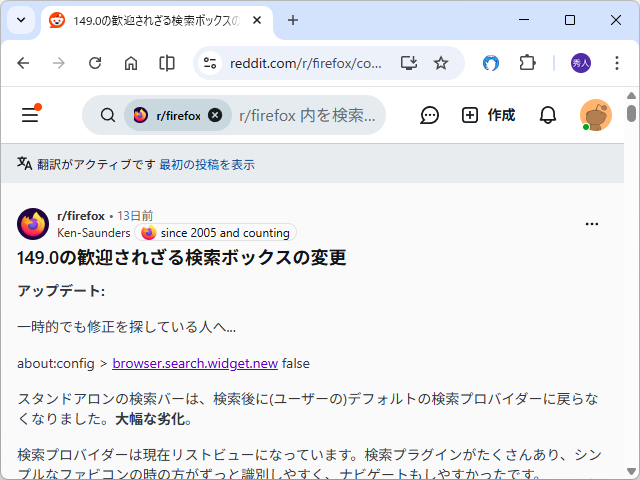Image resolution: width=640 pixels, height=480 pixels.
Task: Open the extensions puzzle menu
Action: tap(527, 63)
